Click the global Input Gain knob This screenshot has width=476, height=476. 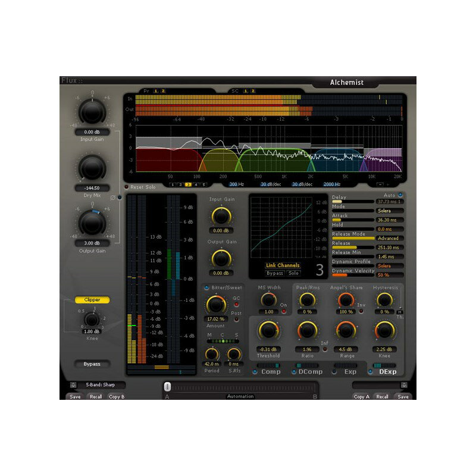pos(92,111)
